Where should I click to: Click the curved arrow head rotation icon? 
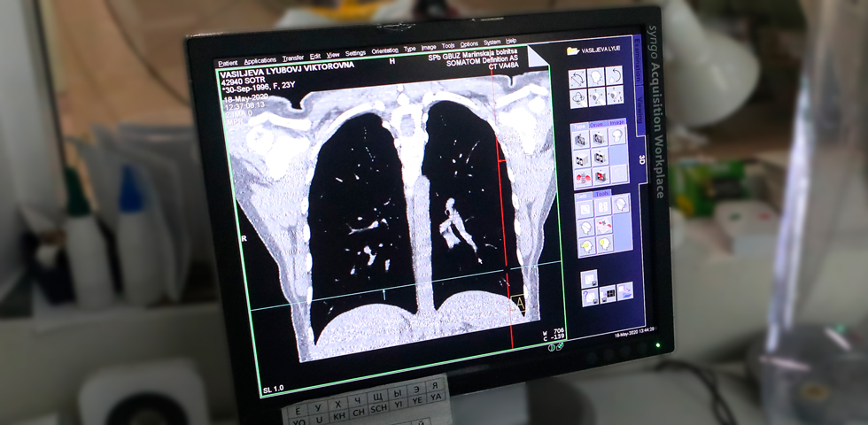tap(614, 75)
